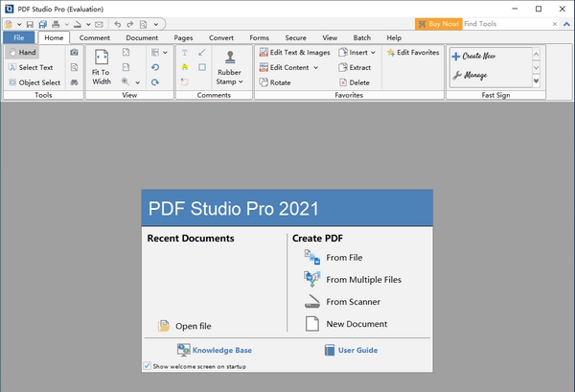Expand the Insert dropdown

click(373, 53)
